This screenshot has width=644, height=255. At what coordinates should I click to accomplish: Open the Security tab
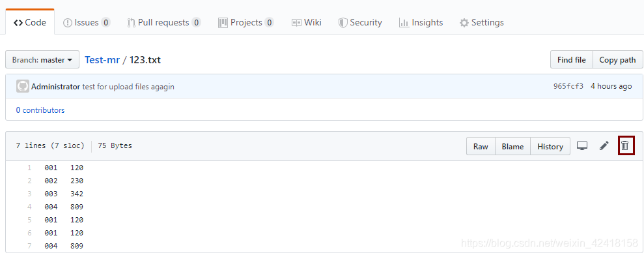(360, 22)
